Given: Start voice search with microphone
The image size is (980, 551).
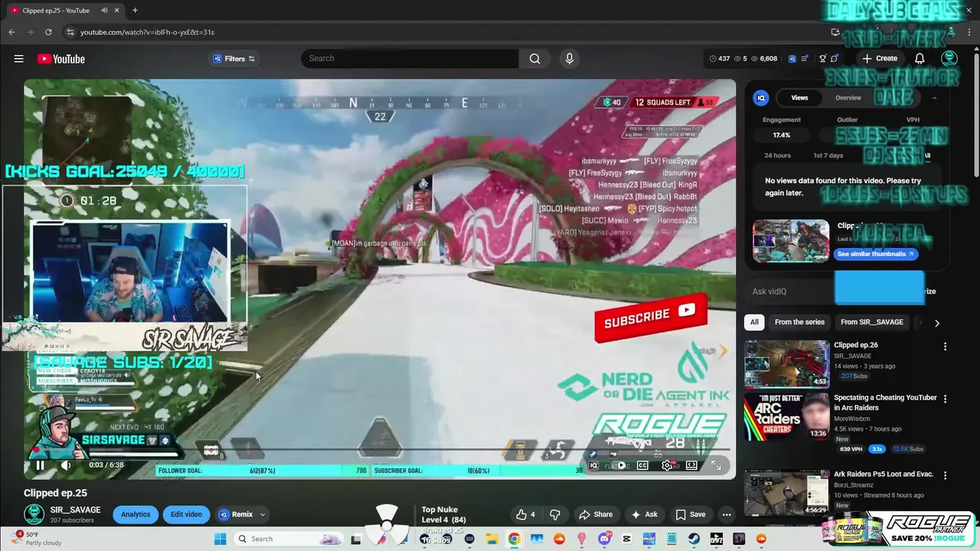Looking at the screenshot, I should point(569,59).
